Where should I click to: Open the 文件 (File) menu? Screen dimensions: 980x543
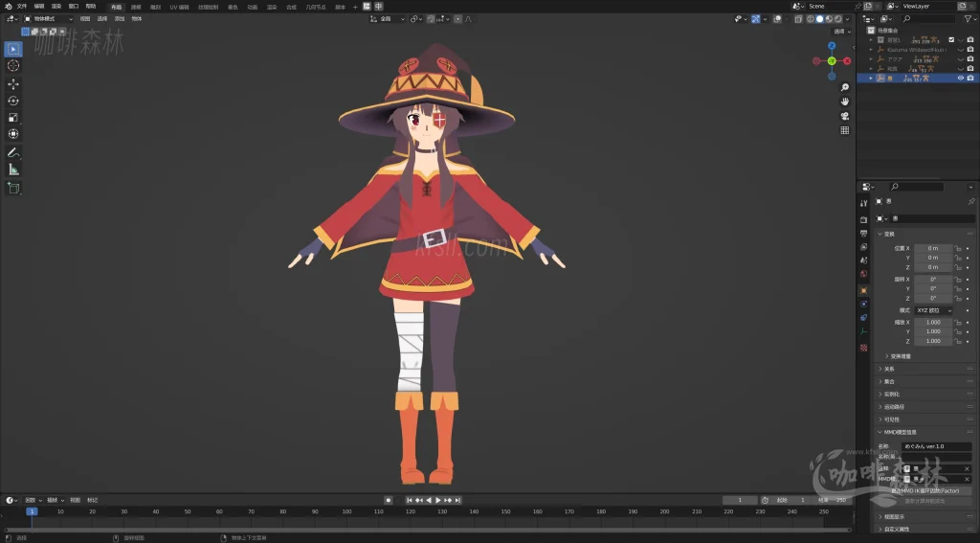(x=21, y=6)
